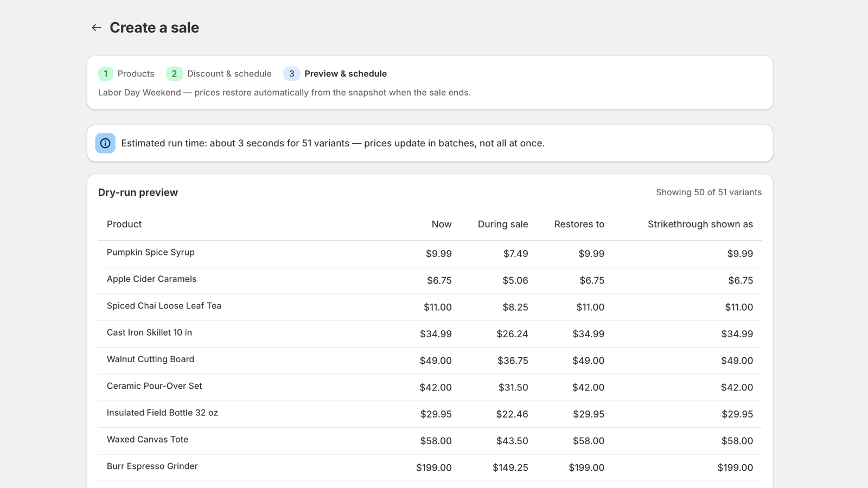Select the Walnut Cutting Board name
Viewport: 868px width, 488px height.
[x=150, y=359]
